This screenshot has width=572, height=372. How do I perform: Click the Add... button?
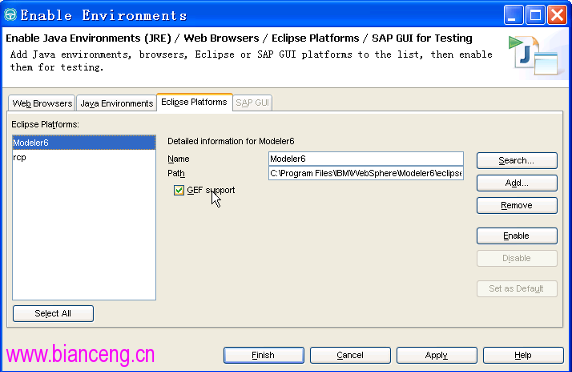517,183
